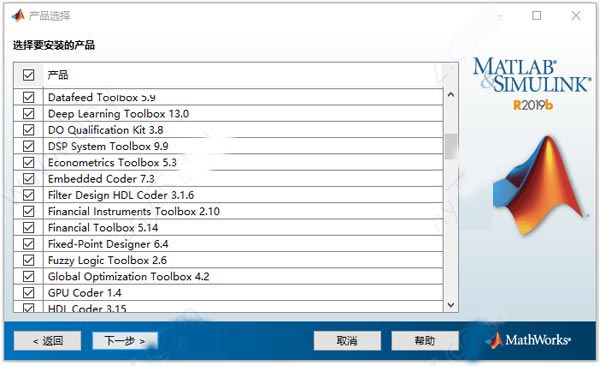
Task: Click the MATLAB membrane peak graphic
Action: 539,185
